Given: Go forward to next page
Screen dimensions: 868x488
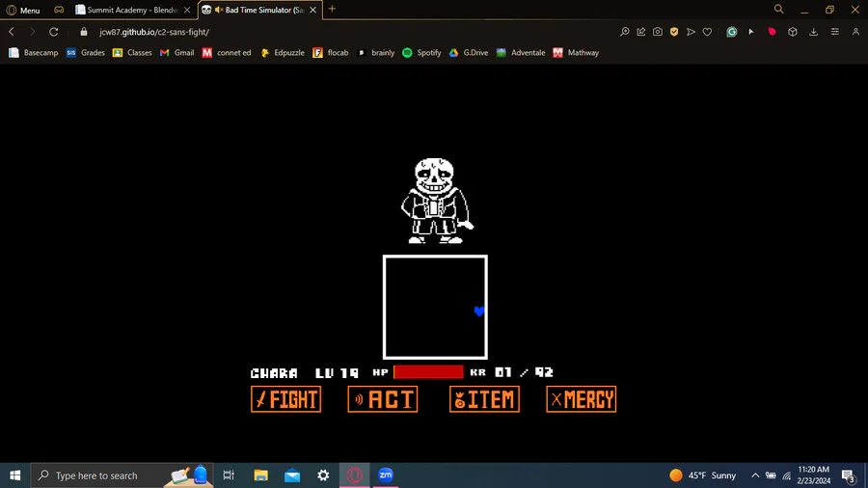Looking at the screenshot, I should point(32,32).
